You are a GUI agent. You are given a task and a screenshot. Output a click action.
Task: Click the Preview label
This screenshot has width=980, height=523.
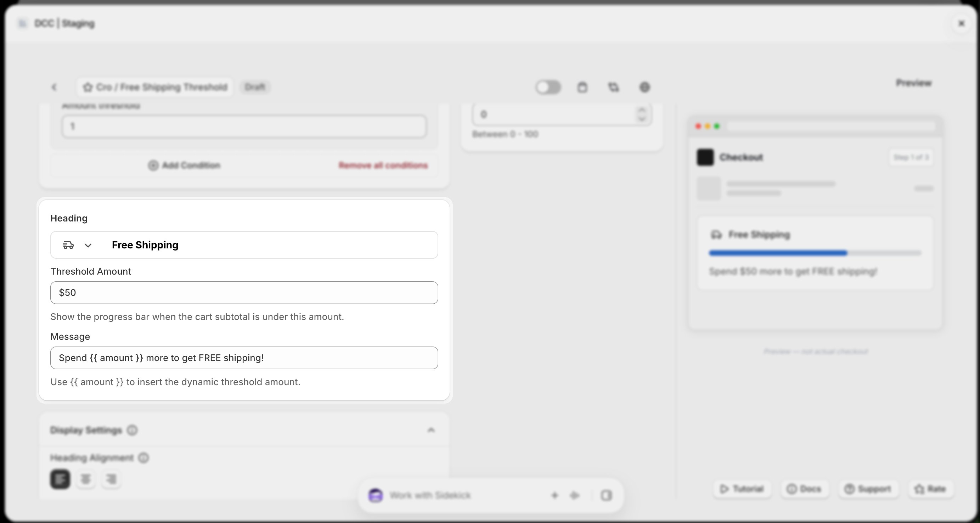click(914, 83)
